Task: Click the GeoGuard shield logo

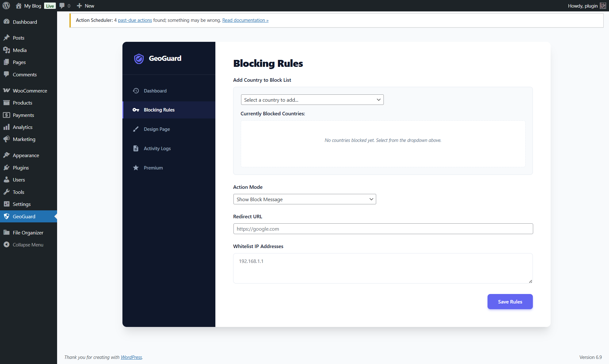Action: tap(139, 58)
